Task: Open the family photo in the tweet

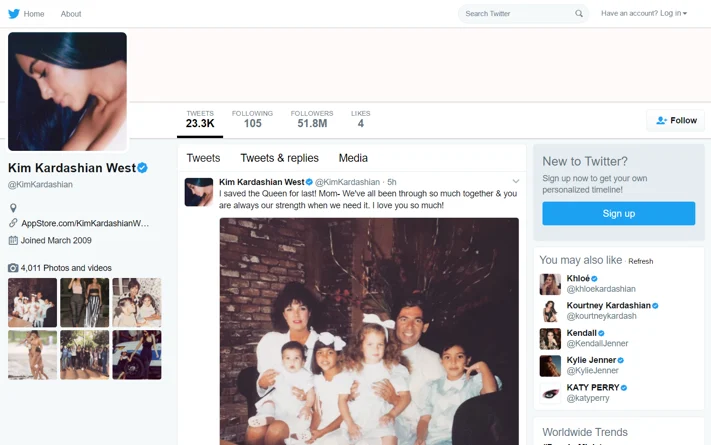Action: point(369,332)
